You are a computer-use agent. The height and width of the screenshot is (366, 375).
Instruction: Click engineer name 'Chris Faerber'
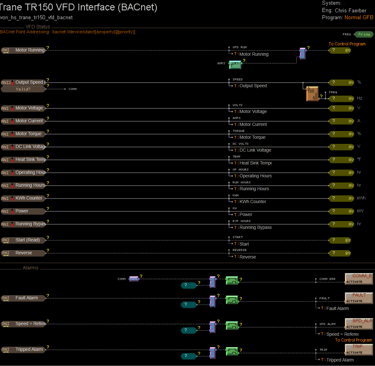[351, 10]
